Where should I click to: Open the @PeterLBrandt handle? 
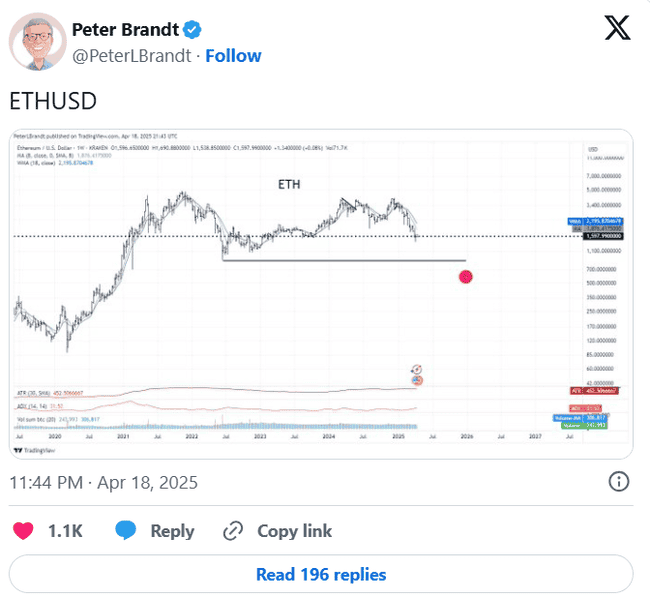[x=132, y=56]
